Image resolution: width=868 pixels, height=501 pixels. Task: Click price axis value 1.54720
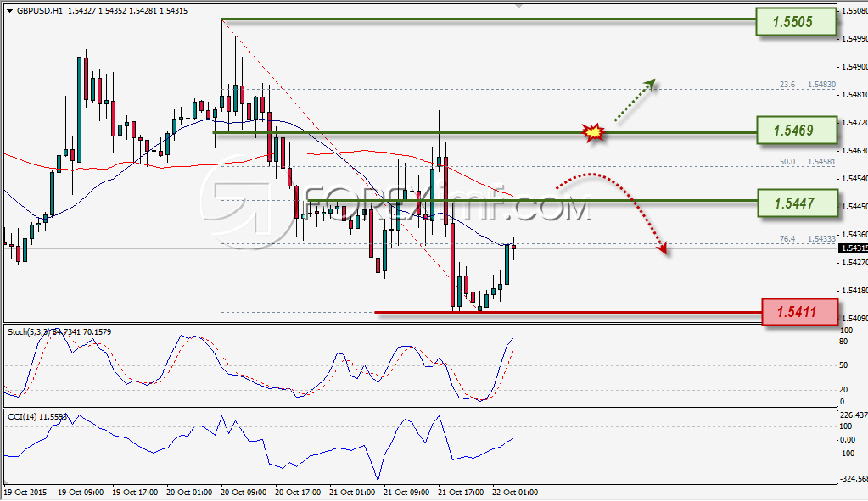(854, 122)
